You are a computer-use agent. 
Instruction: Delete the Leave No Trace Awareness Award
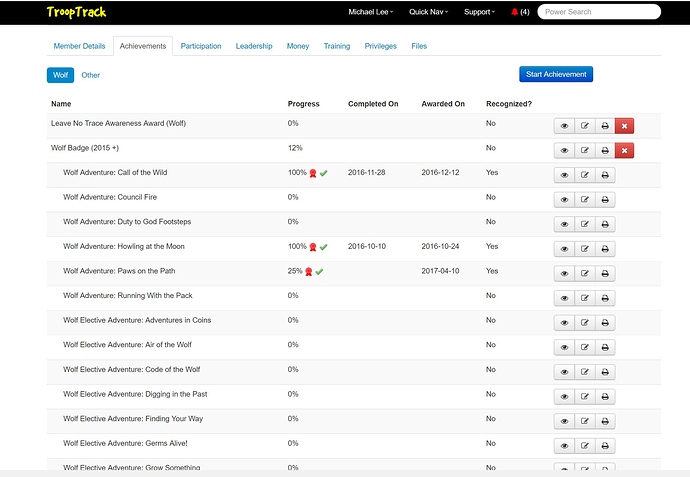pyautogui.click(x=625, y=126)
